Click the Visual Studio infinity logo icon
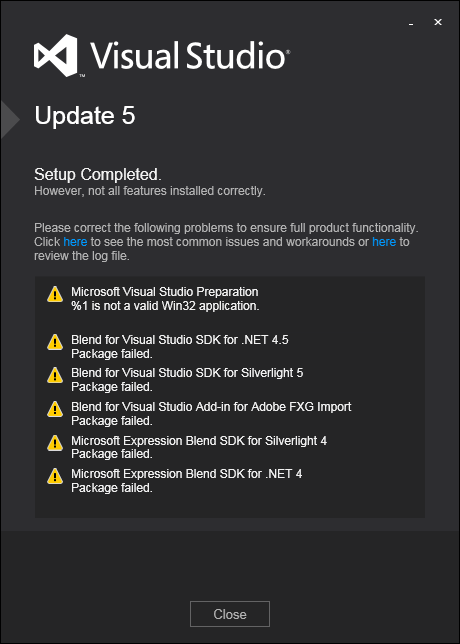 [56, 55]
